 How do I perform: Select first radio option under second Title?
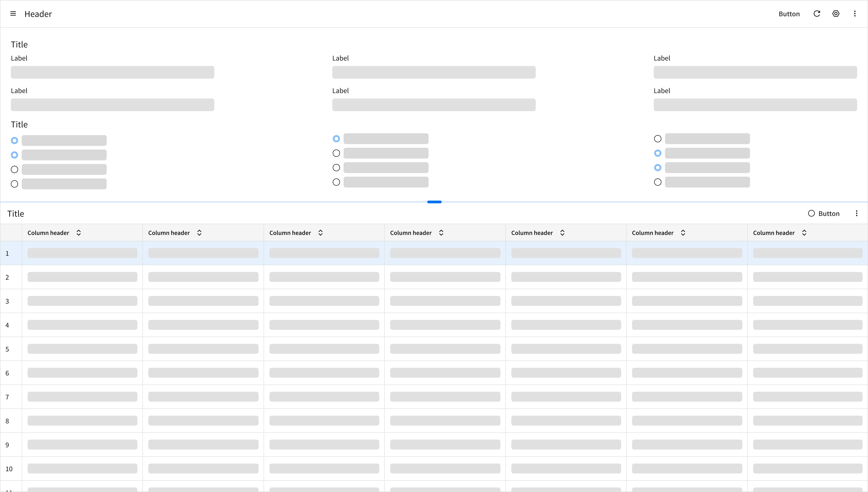click(14, 140)
